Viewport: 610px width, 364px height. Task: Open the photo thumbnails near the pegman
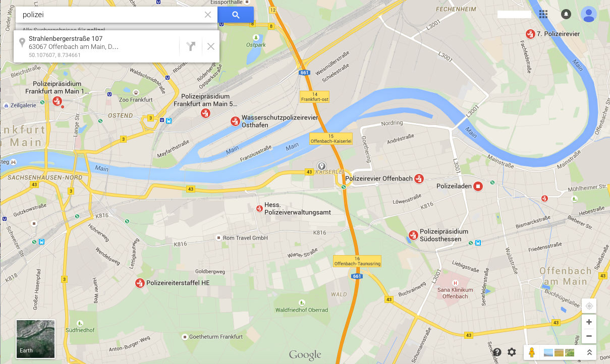click(x=559, y=352)
